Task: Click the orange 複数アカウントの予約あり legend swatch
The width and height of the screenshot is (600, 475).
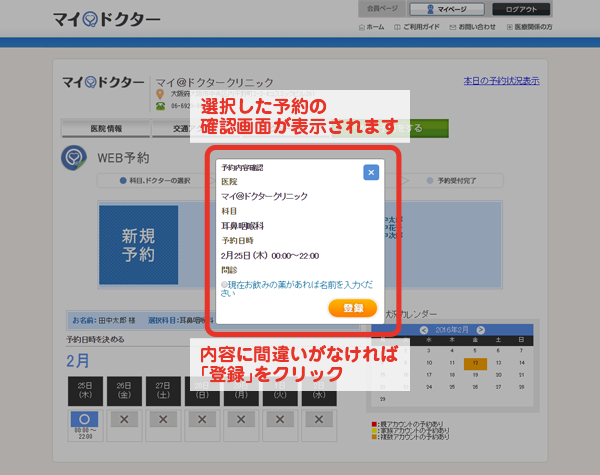Action: pyautogui.click(x=374, y=437)
